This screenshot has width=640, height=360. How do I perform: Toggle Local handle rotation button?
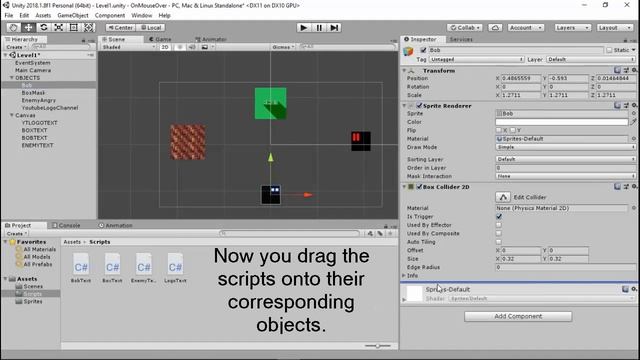click(x=151, y=27)
